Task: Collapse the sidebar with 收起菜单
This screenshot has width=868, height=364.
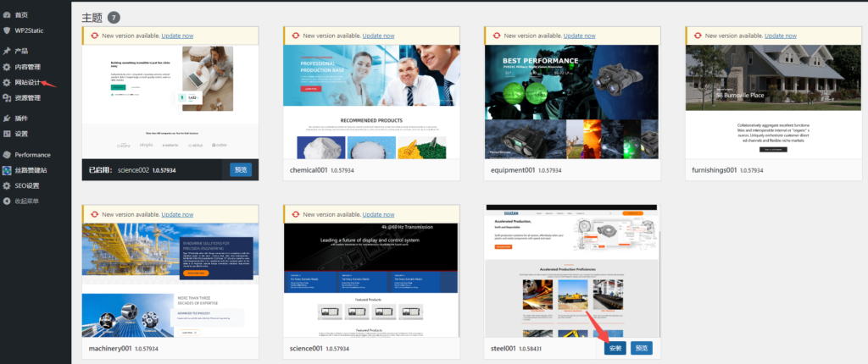Action: click(x=26, y=201)
